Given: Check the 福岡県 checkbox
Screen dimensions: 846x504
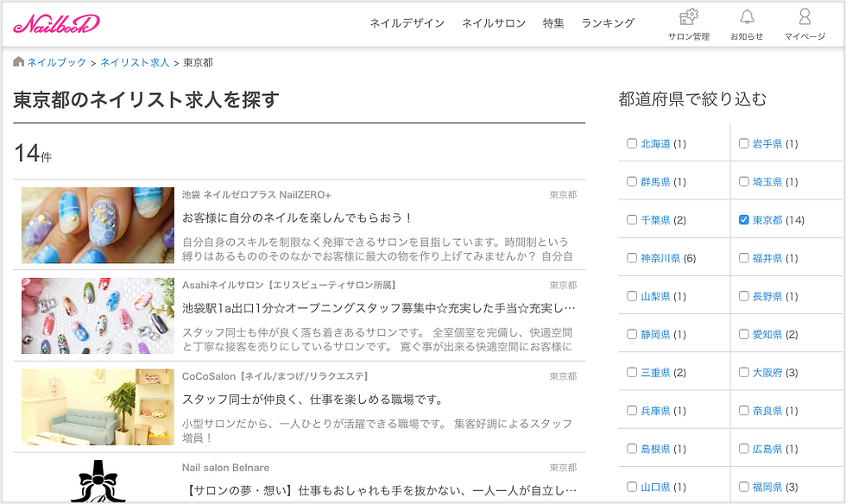Looking at the screenshot, I should pos(743,487).
